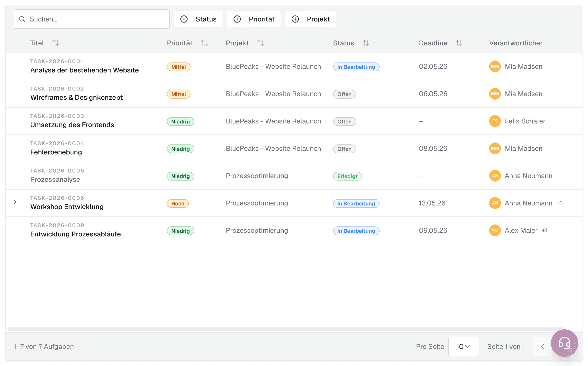Click the TASK-2026-0003 identifier
Screen dimensions: 588x366
tap(57, 116)
